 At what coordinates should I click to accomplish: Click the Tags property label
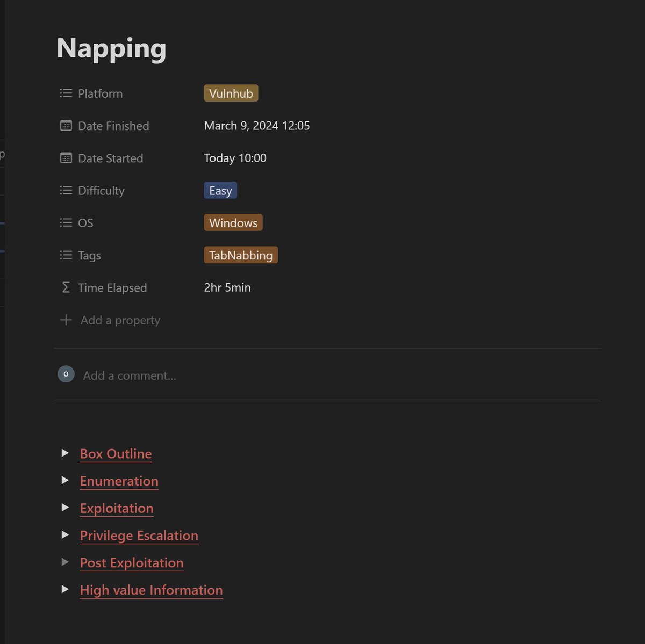(89, 255)
